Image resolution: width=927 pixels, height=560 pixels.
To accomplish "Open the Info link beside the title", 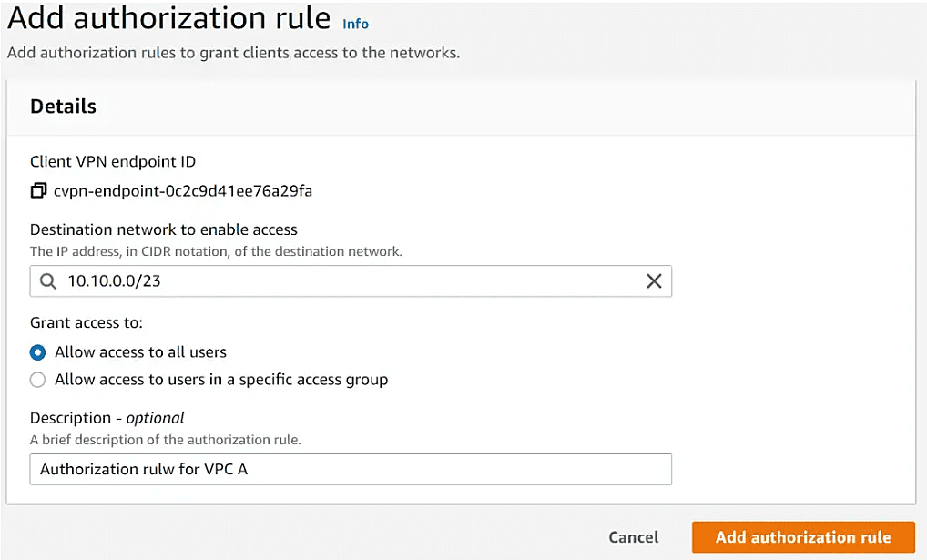I will pos(355,24).
